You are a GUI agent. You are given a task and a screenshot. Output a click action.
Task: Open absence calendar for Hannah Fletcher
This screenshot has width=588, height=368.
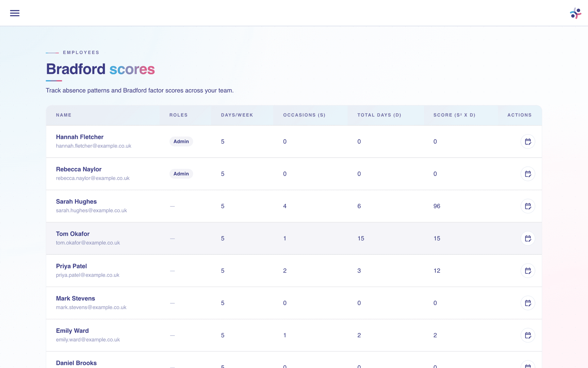pos(528,142)
